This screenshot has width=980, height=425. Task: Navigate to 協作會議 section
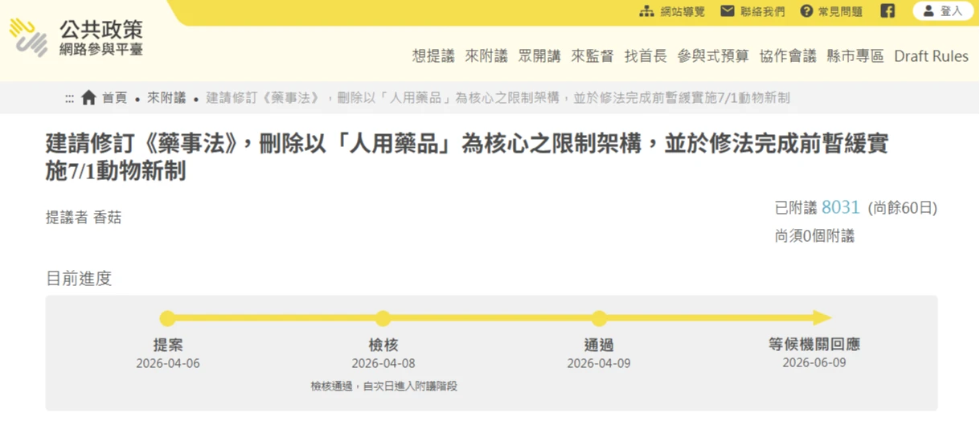tap(787, 56)
